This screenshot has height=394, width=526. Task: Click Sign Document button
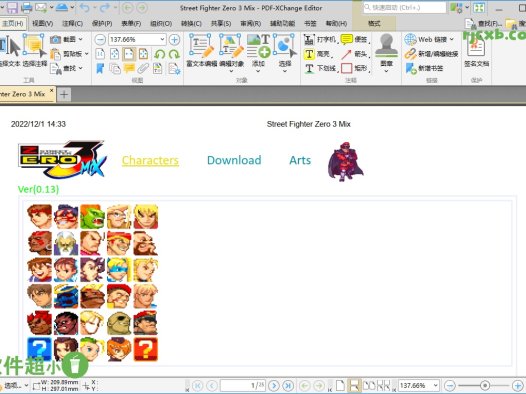click(x=476, y=50)
